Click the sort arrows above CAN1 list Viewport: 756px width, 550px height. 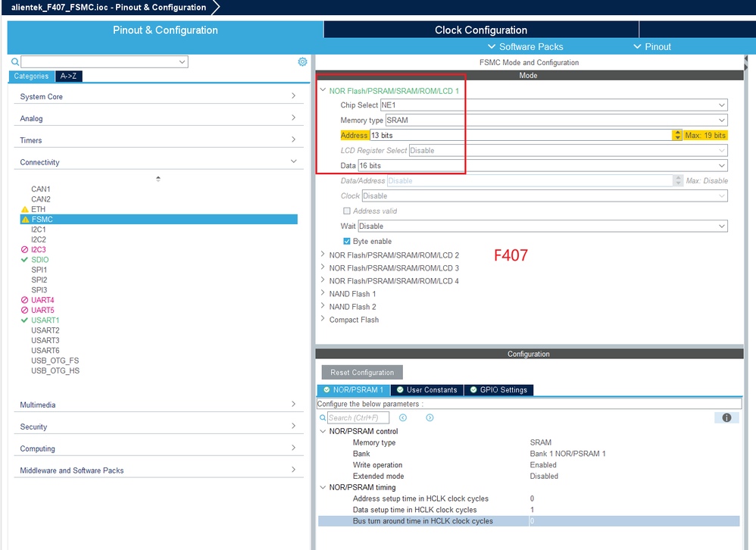point(158,179)
